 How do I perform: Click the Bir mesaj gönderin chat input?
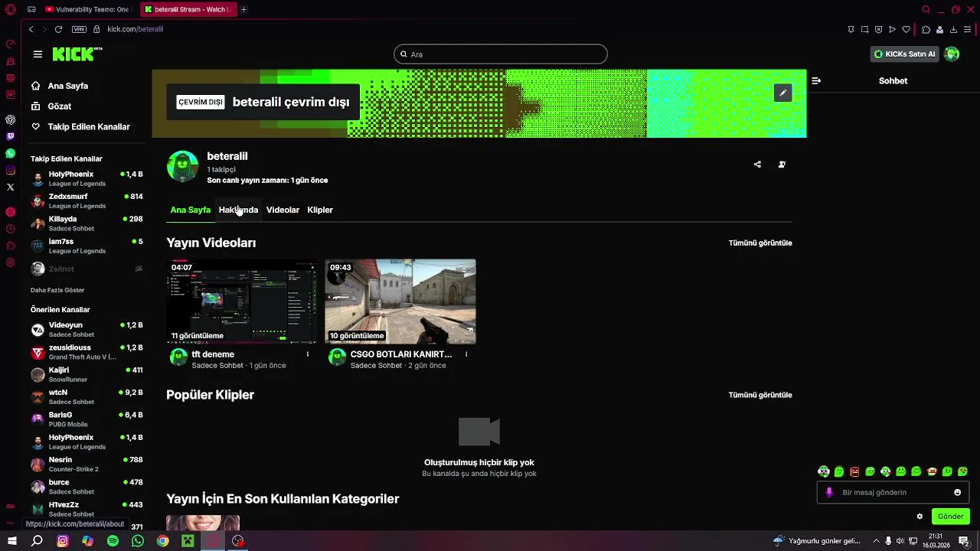(893, 492)
